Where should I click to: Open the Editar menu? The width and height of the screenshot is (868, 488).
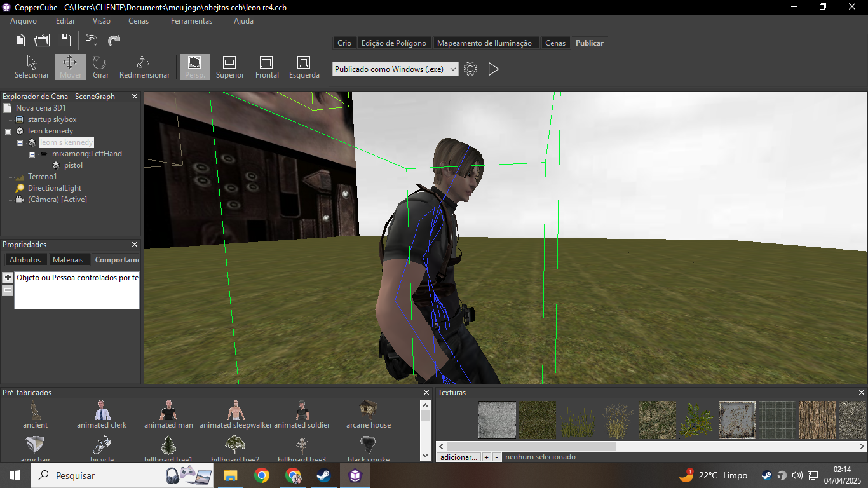[65, 21]
